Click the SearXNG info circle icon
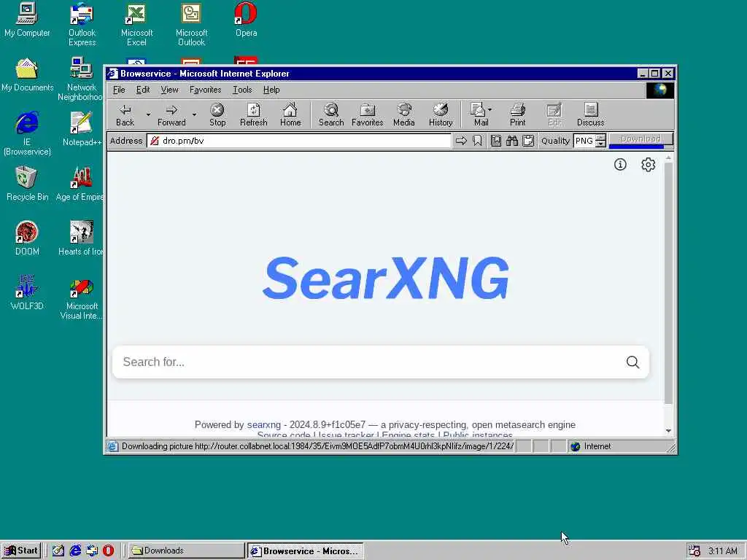This screenshot has height=560, width=747. 620,164
